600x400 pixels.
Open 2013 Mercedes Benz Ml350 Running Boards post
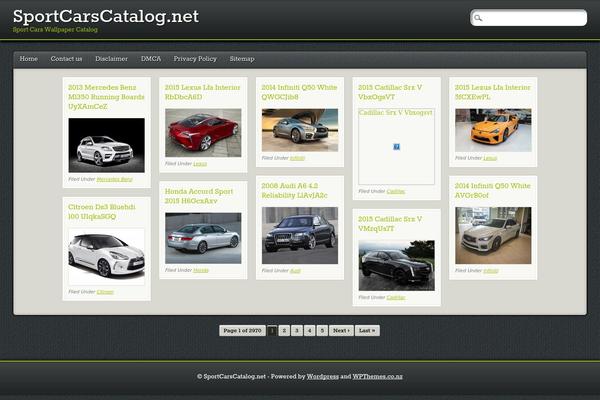click(x=106, y=97)
